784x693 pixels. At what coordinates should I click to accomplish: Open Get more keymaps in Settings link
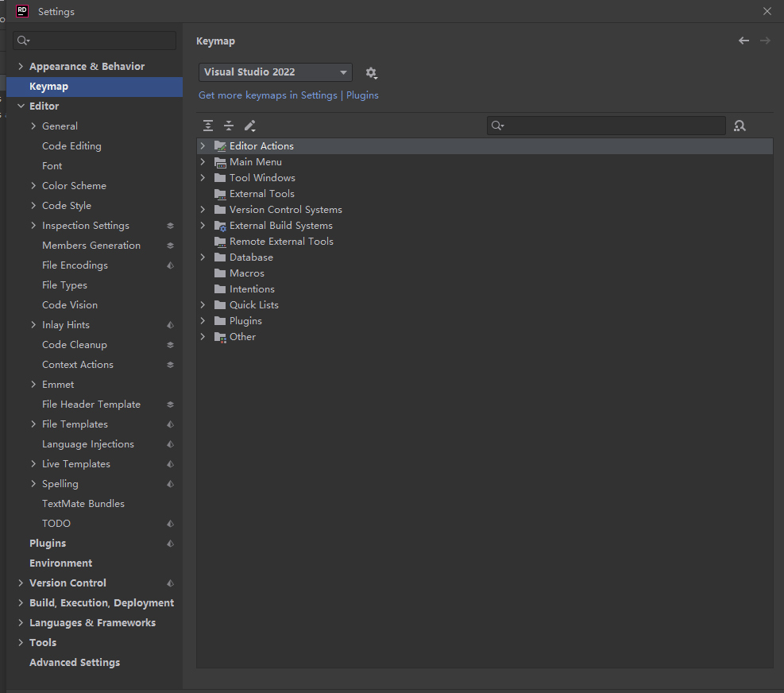(268, 95)
